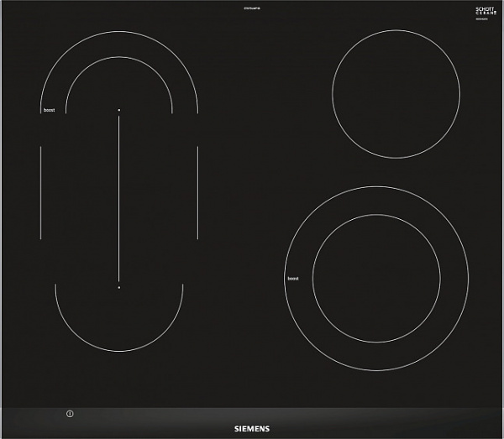Viewport: 504px width, 439px height.
Task: Click the lower dot of the left zone
Action: [119, 288]
